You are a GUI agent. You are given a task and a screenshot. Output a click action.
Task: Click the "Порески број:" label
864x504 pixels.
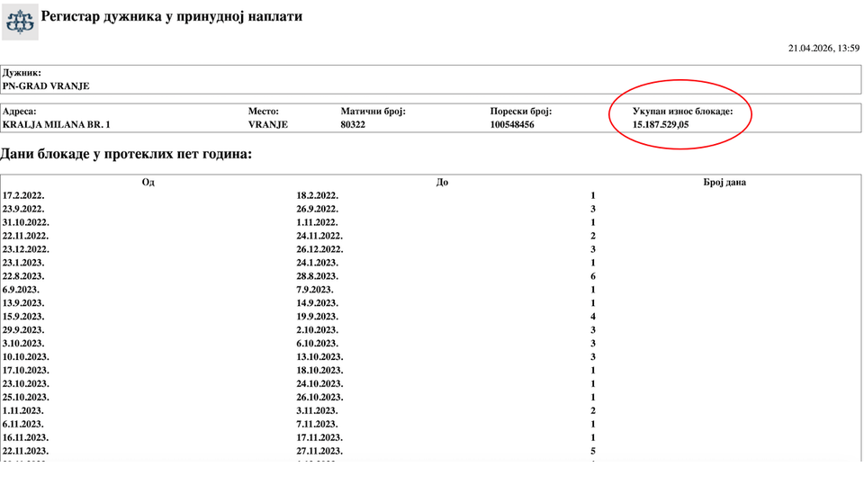(521, 112)
